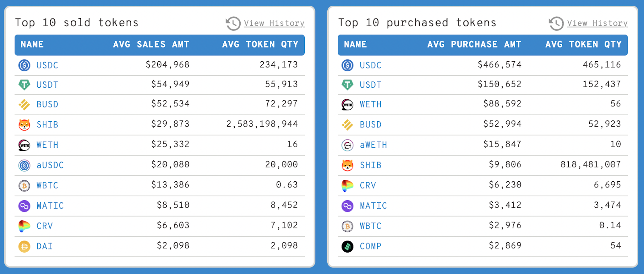Open BUSD link in purchased tokens
This screenshot has height=274, width=644.
371,125
